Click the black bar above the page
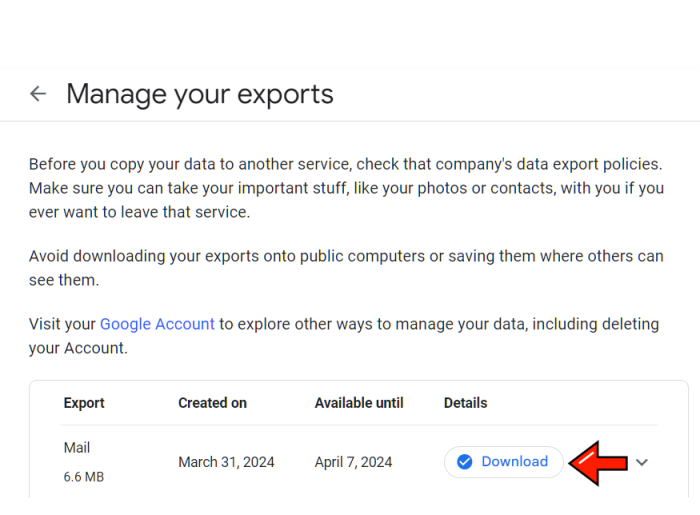This screenshot has height=515, width=700. [350, 36]
